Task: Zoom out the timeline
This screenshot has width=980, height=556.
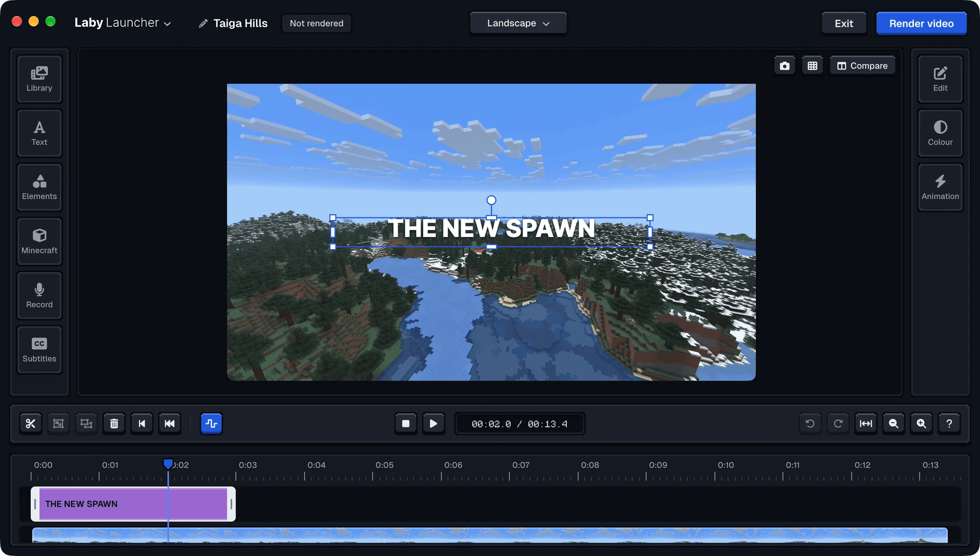Action: (x=893, y=424)
